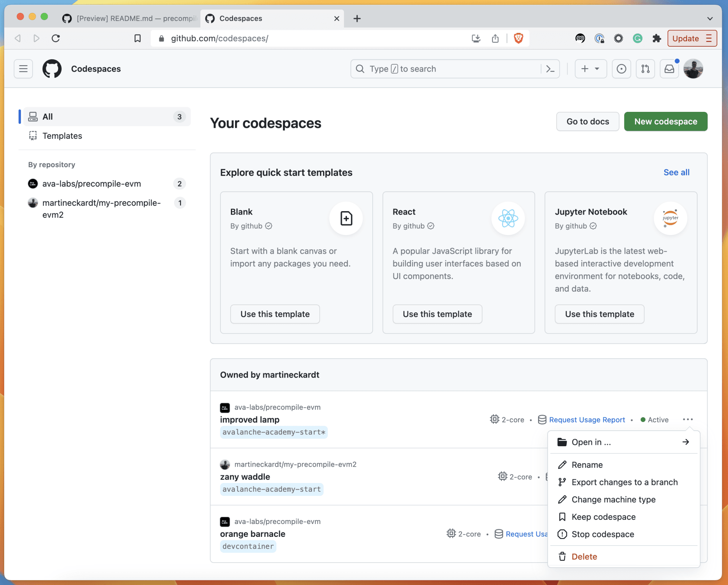Viewport: 728px width, 585px height.
Task: Switch to the README.md preview tab
Action: 131,18
